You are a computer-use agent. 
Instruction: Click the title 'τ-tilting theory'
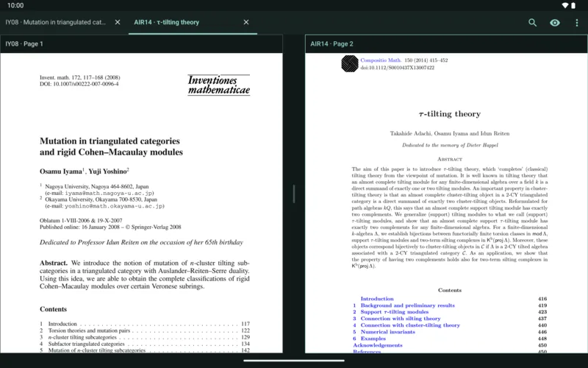[450, 114]
